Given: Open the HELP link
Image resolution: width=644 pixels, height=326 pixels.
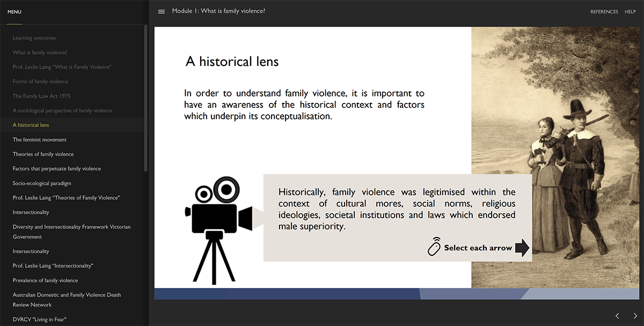Looking at the screenshot, I should (x=630, y=12).
